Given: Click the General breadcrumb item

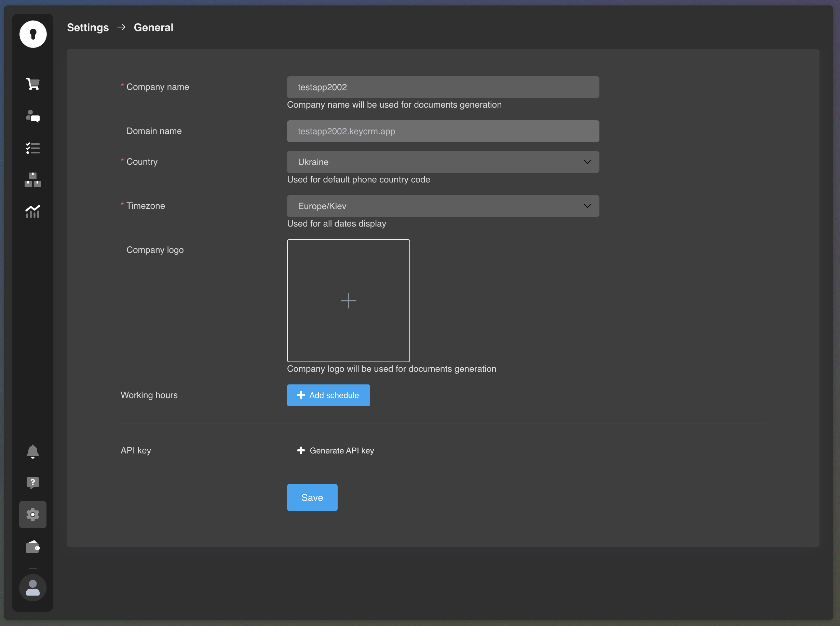Looking at the screenshot, I should (153, 27).
